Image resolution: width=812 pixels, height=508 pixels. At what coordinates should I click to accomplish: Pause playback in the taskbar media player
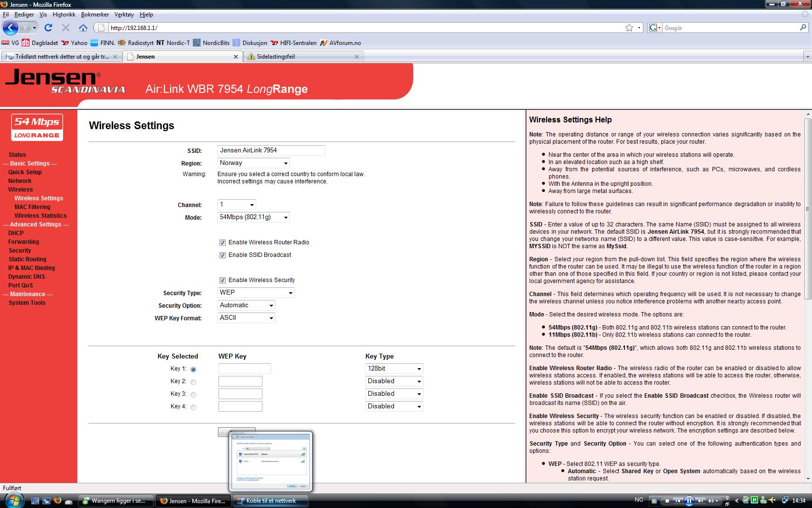click(689, 501)
